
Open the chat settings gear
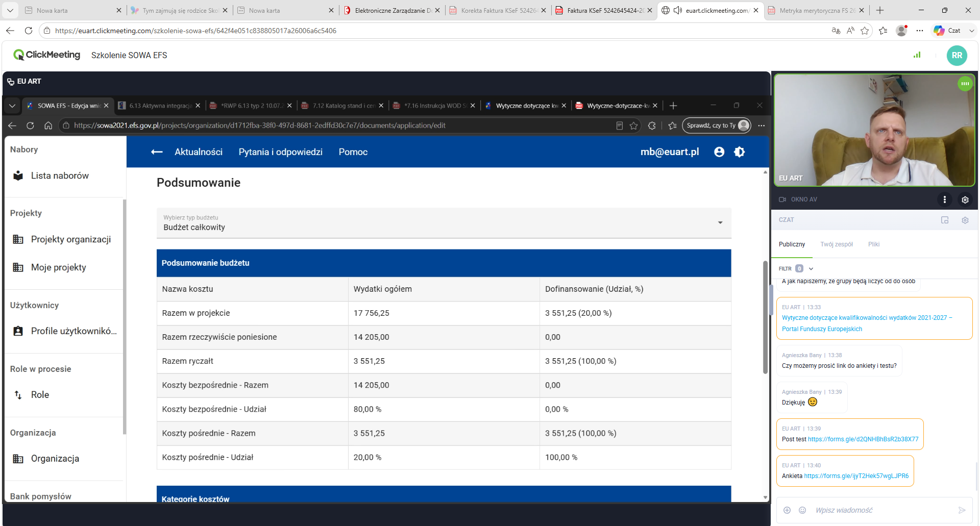point(965,220)
